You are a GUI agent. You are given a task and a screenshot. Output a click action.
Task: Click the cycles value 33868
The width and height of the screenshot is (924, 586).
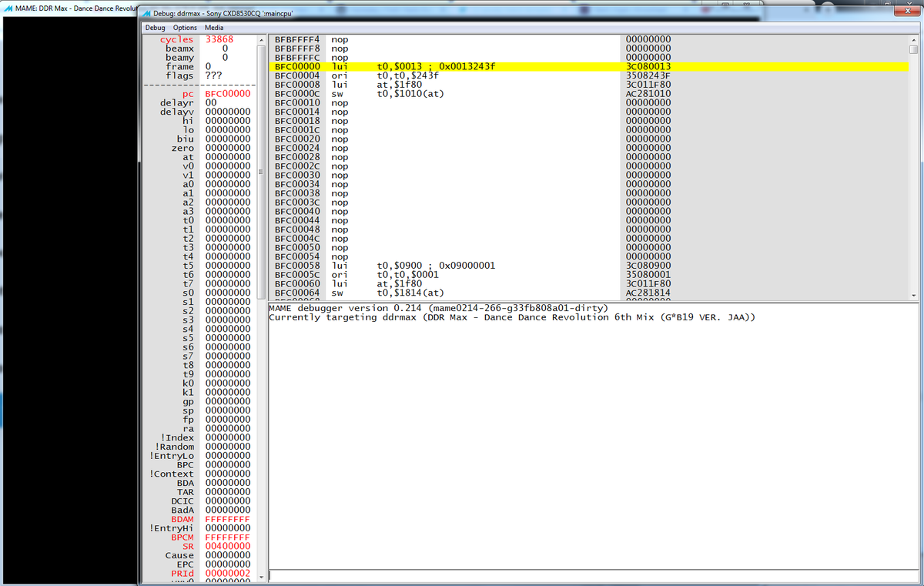tap(219, 39)
